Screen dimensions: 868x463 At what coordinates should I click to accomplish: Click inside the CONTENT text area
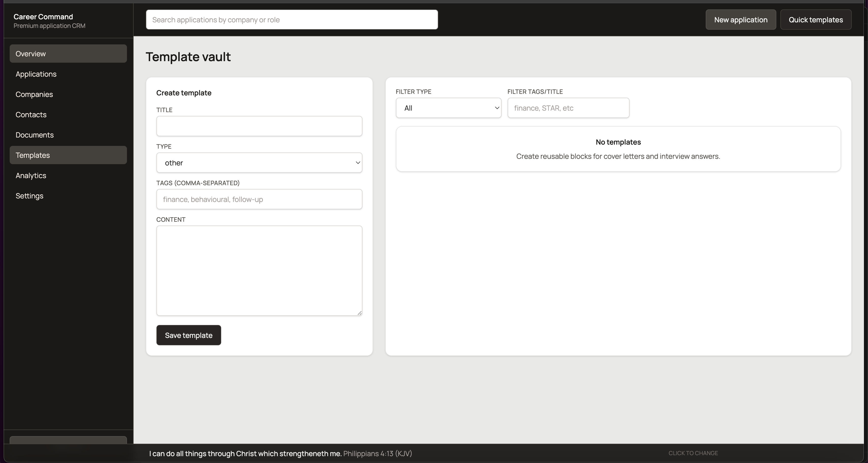259,270
